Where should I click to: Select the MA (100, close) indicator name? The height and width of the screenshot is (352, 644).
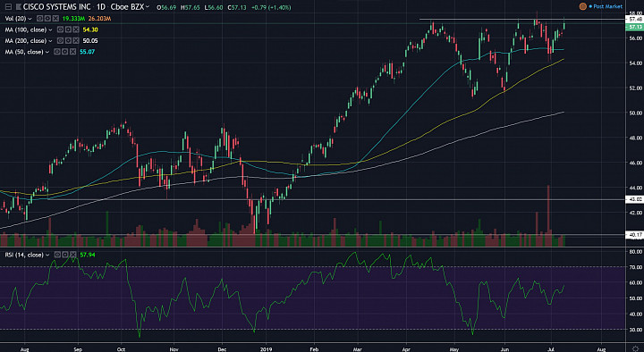(26, 29)
